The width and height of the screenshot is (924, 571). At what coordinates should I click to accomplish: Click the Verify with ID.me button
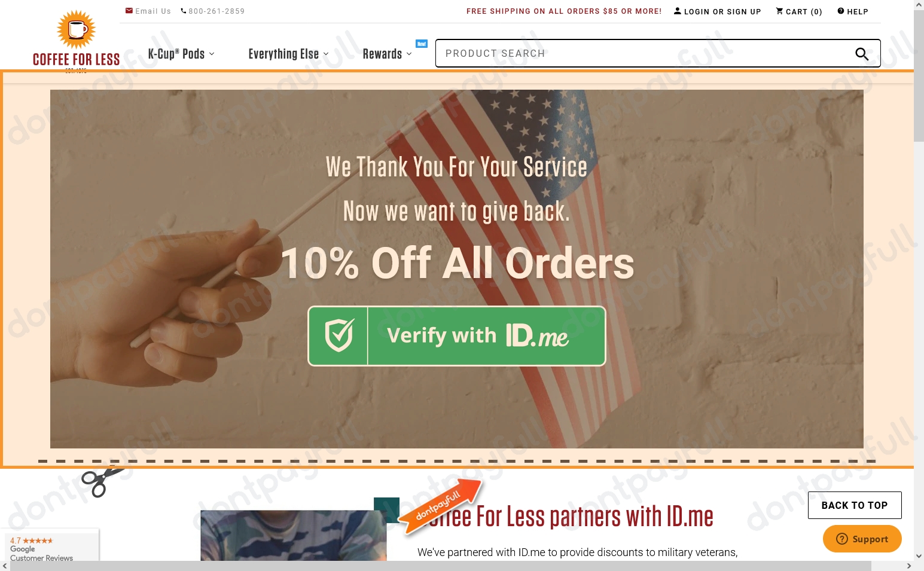[457, 336]
